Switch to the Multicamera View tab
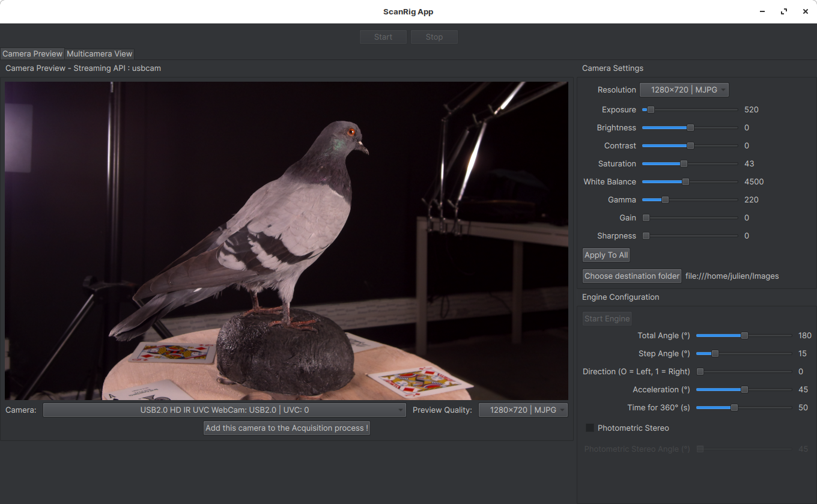The height and width of the screenshot is (504, 817). click(x=99, y=53)
